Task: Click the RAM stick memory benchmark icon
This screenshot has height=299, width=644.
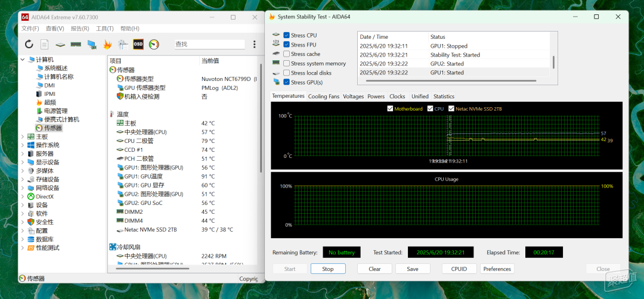Action: (76, 44)
